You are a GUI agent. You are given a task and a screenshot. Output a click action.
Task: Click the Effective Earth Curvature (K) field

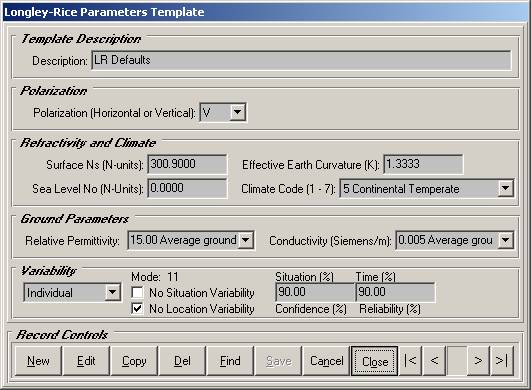(x=423, y=164)
